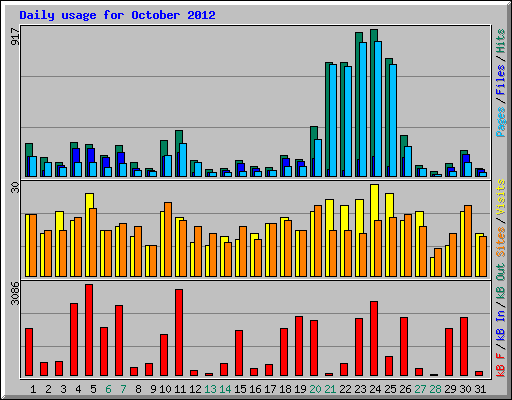
Task: Select day 11 on the x-axis
Action: [x=180, y=389]
